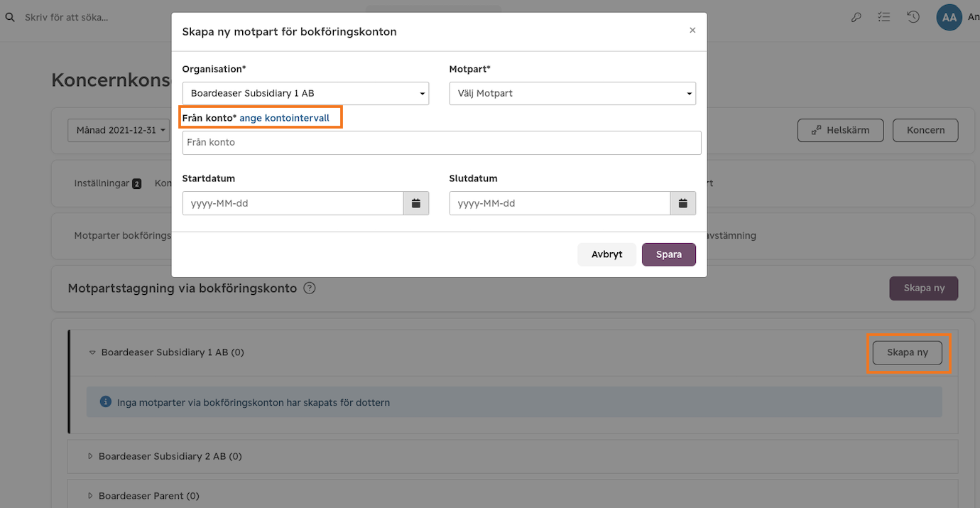
Task: Open the Organisation dropdown
Action: (x=305, y=93)
